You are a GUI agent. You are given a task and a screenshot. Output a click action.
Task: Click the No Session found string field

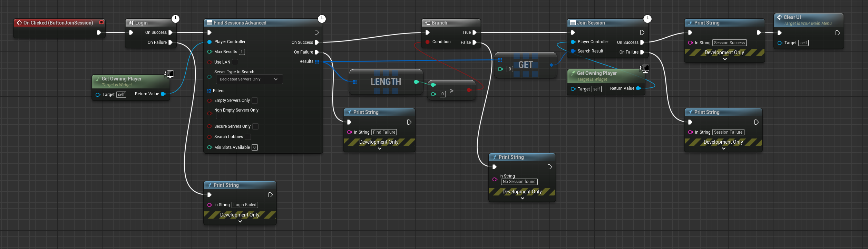click(x=519, y=182)
